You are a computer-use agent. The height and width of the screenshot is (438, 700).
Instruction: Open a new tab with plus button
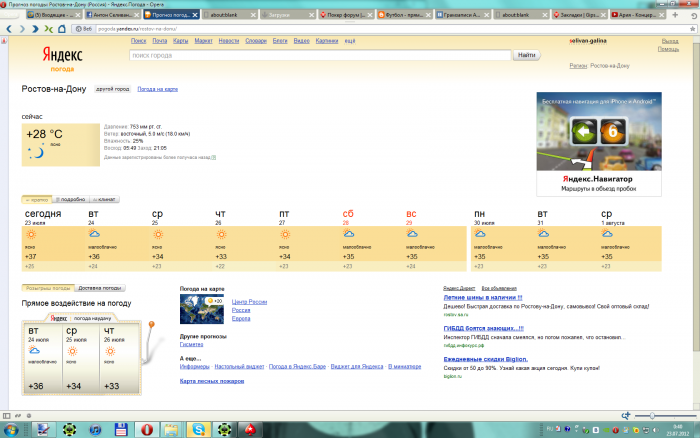coord(675,15)
